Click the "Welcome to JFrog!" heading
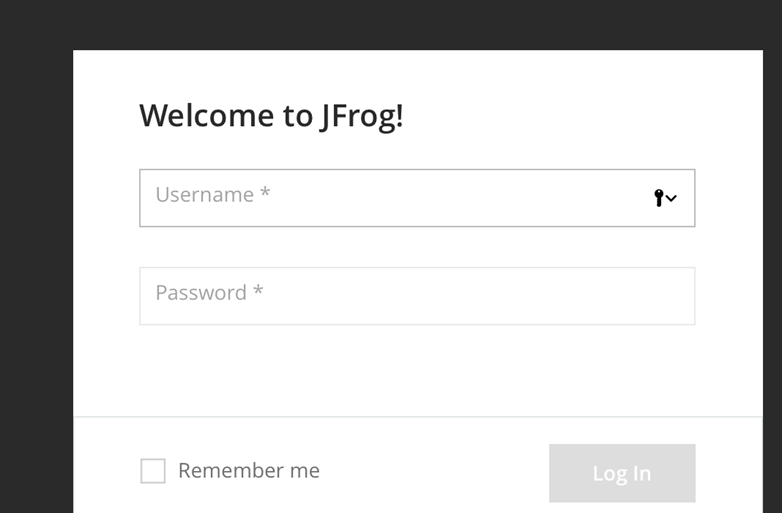This screenshot has height=513, width=782. click(x=271, y=116)
